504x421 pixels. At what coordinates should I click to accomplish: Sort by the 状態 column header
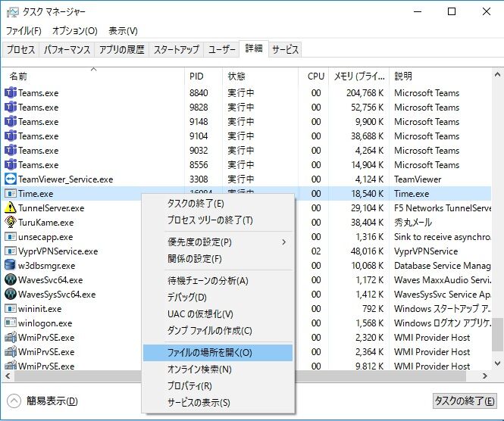point(261,76)
